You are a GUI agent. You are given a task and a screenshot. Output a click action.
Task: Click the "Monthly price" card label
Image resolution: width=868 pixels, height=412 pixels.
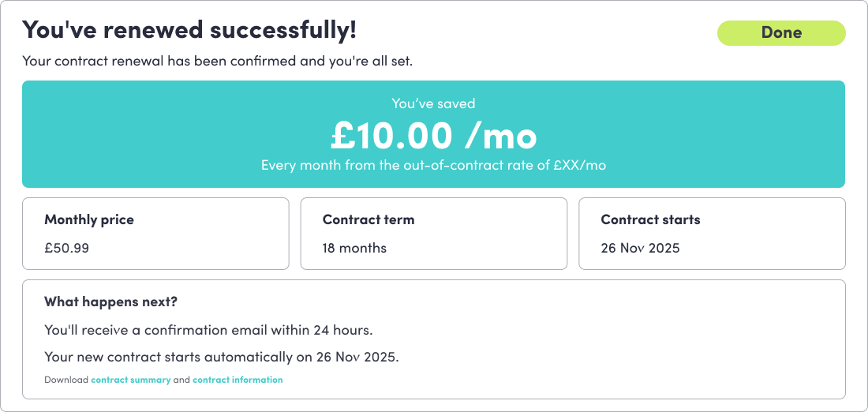click(89, 220)
